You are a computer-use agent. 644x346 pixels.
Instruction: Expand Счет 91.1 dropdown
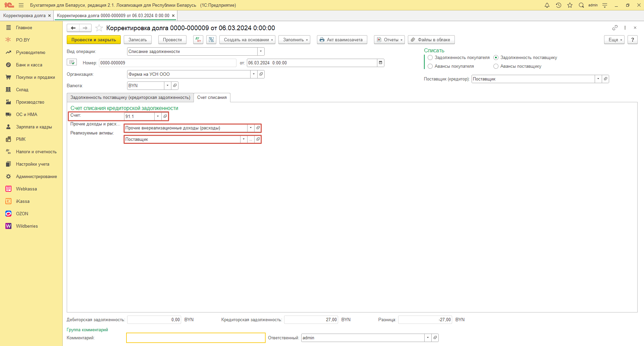click(158, 116)
